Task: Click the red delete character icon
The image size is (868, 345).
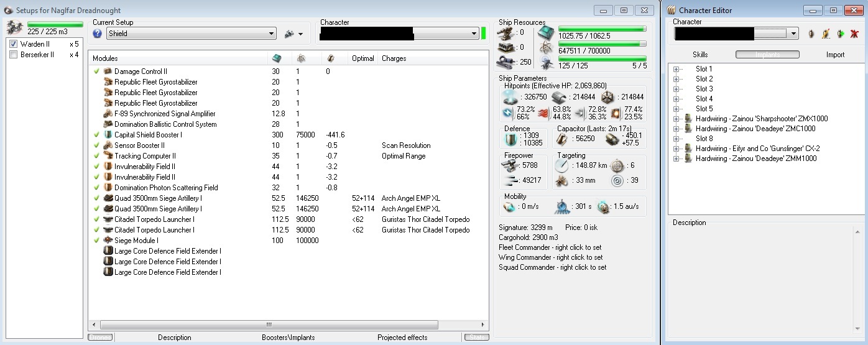Action: [856, 34]
